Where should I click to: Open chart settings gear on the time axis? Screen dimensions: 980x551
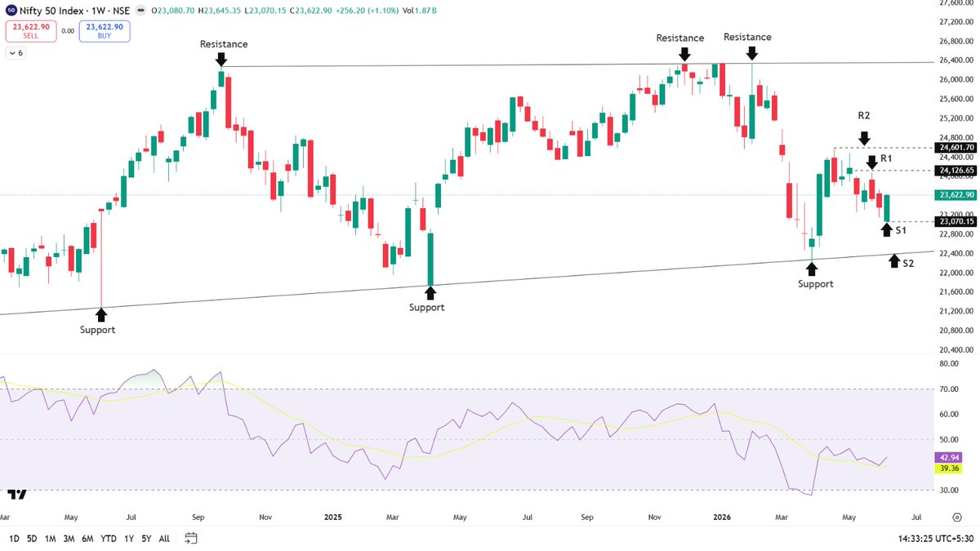(x=956, y=518)
